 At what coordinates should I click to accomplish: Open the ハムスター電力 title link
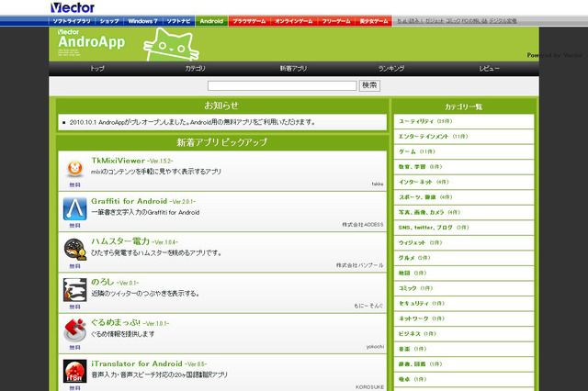point(120,241)
